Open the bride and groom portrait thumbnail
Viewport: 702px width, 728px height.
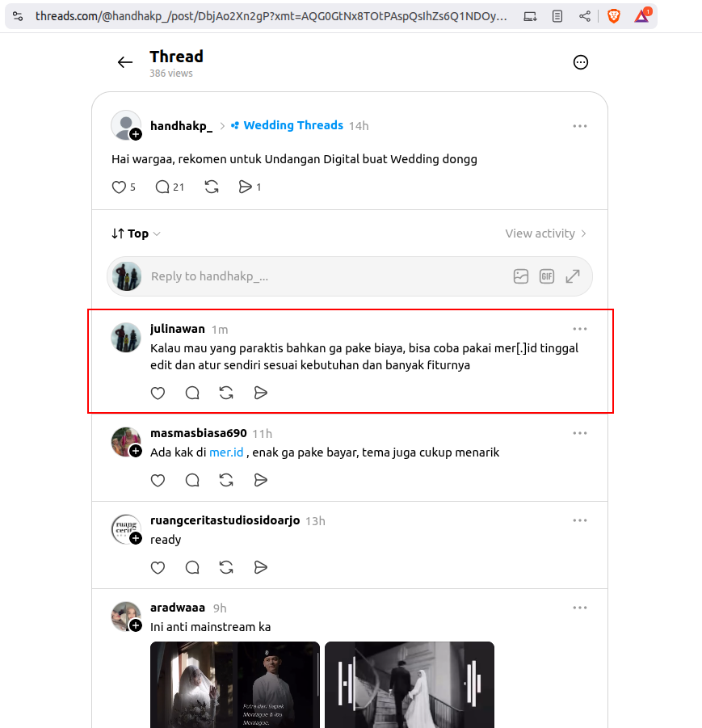pyautogui.click(x=235, y=684)
